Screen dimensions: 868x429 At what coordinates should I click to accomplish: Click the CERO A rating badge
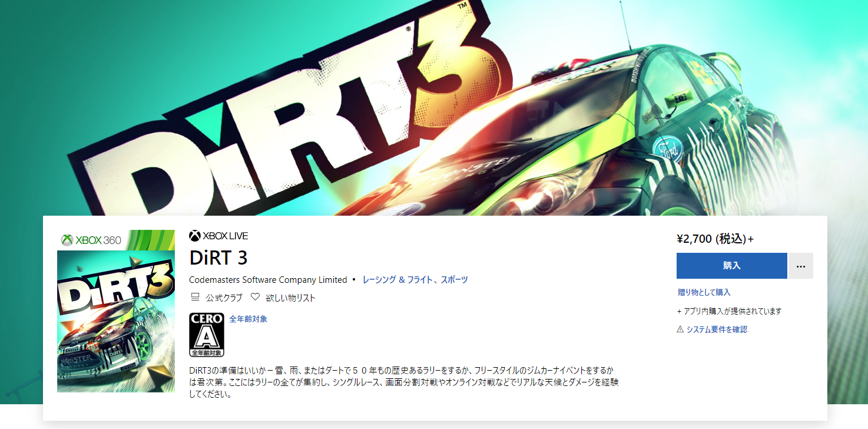tap(206, 335)
